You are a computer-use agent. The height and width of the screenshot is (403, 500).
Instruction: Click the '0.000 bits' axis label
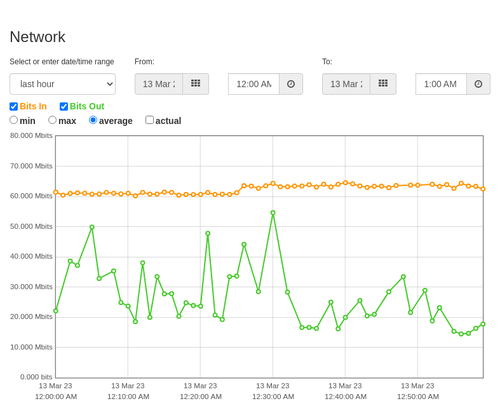click(36, 377)
